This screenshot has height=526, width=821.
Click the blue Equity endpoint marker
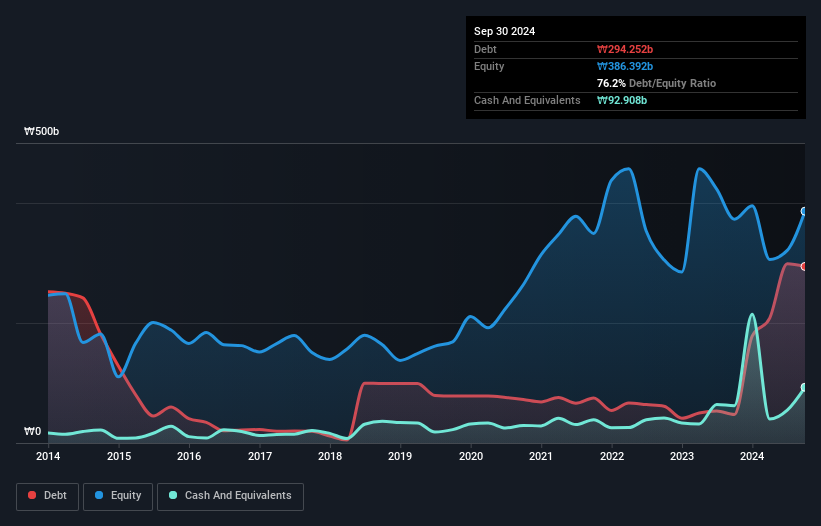(x=804, y=211)
